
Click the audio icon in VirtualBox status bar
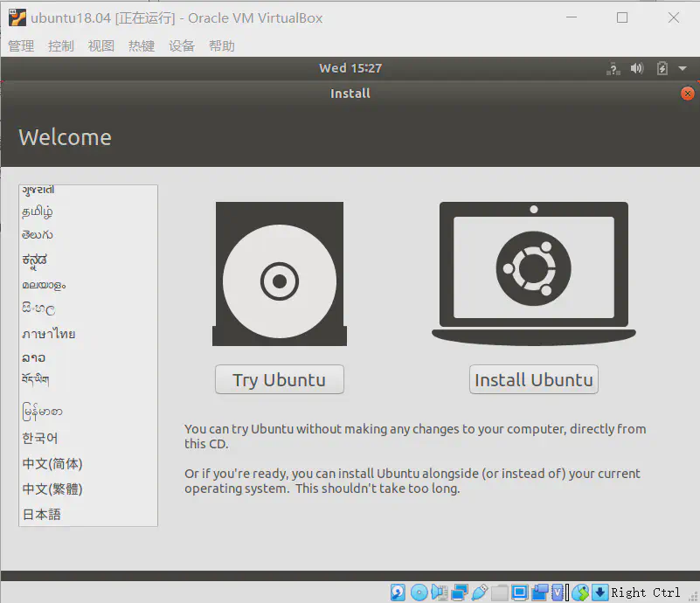click(x=439, y=593)
